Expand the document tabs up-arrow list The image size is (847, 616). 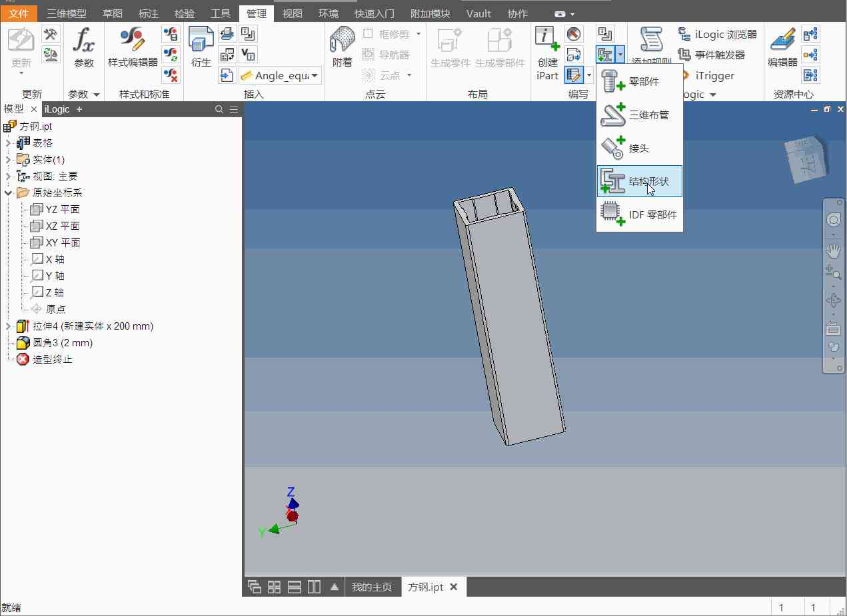pyautogui.click(x=335, y=587)
